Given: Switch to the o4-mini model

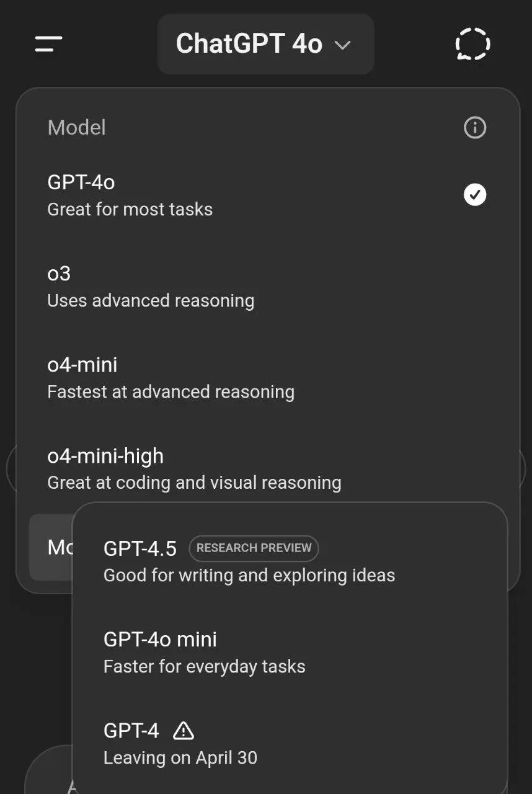Looking at the screenshot, I should (267, 377).
